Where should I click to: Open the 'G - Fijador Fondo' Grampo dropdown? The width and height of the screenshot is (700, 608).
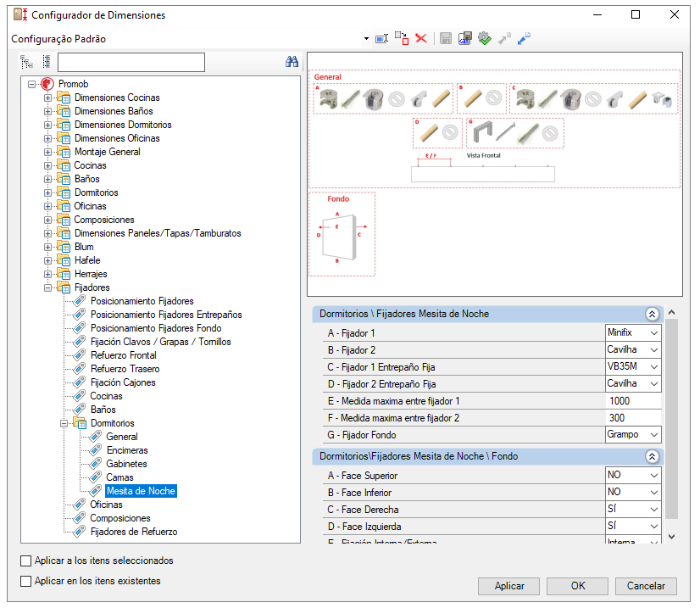pos(653,434)
